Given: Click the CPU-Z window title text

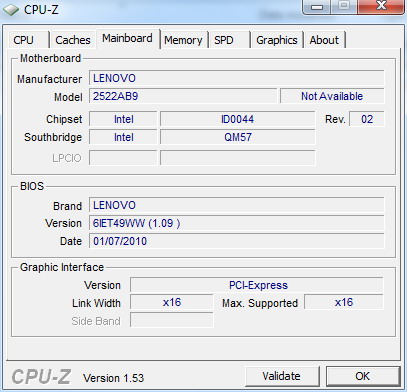Looking at the screenshot, I should coord(41,10).
